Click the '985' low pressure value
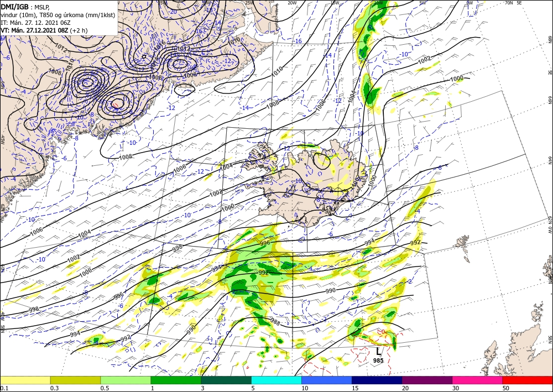 pyautogui.click(x=378, y=360)
